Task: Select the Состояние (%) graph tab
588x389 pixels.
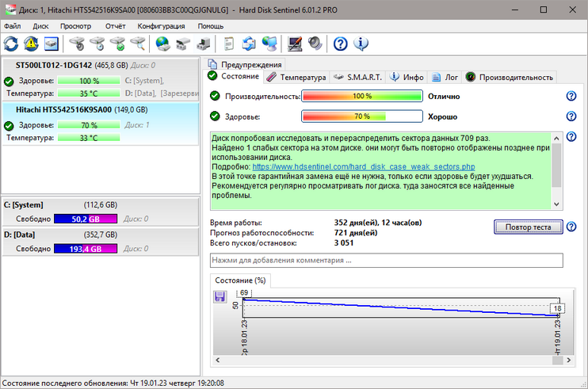Action: pyautogui.click(x=240, y=280)
